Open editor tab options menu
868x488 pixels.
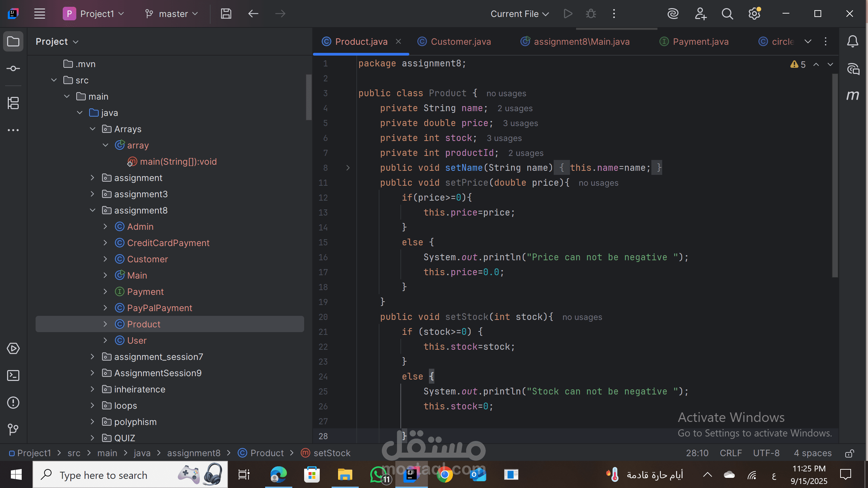pos(826,42)
